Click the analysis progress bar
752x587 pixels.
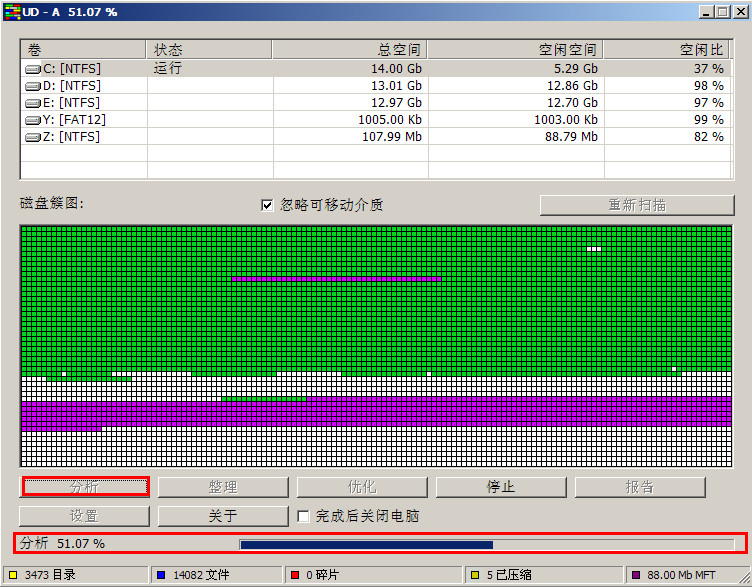486,544
